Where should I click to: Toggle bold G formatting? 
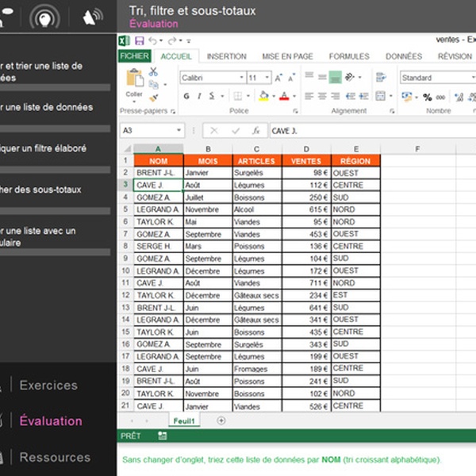[186, 96]
